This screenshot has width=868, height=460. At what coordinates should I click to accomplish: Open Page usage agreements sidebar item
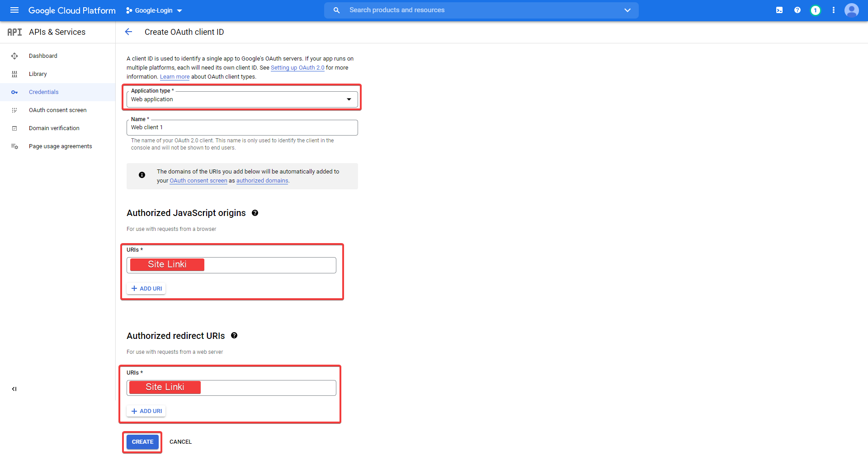(x=58, y=146)
